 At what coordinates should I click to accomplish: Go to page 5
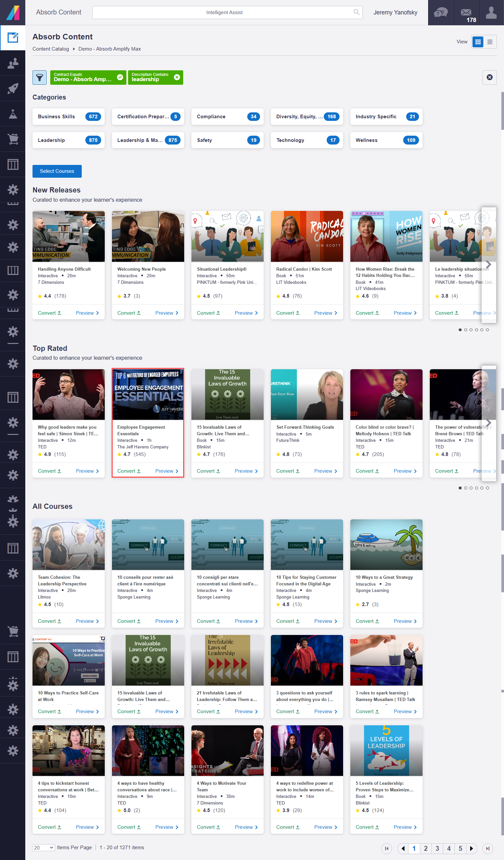pos(460,849)
